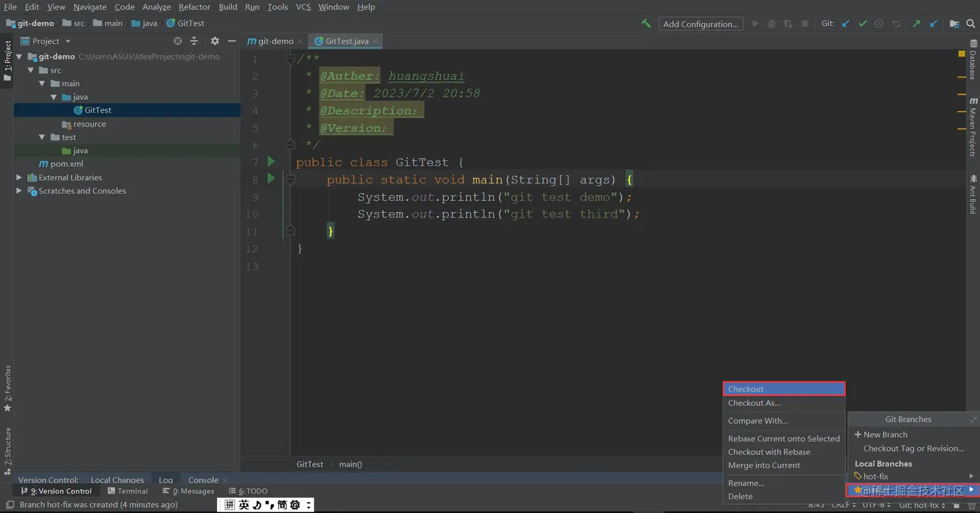Click the Run with Coverage icon
This screenshot has height=513, width=980.
point(788,23)
